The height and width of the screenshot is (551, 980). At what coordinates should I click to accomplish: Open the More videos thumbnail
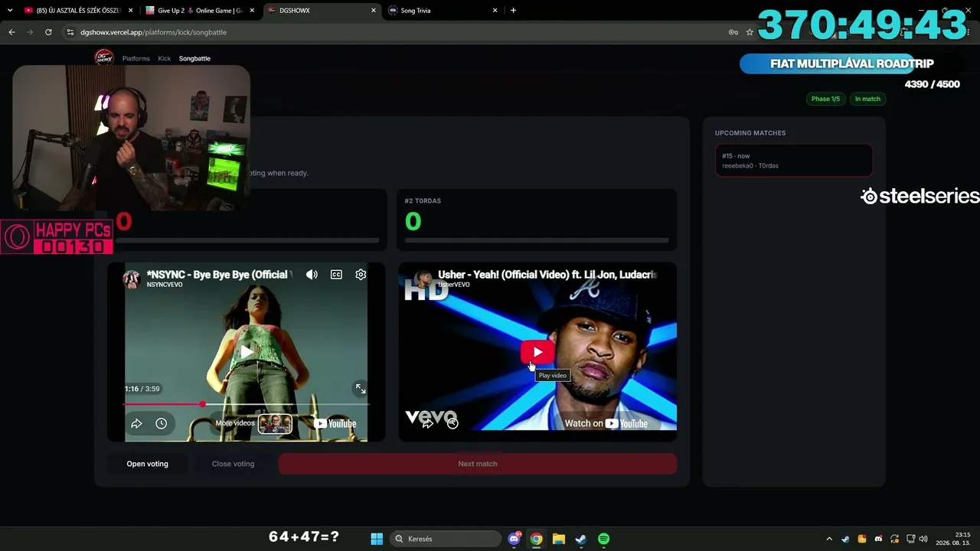point(275,423)
